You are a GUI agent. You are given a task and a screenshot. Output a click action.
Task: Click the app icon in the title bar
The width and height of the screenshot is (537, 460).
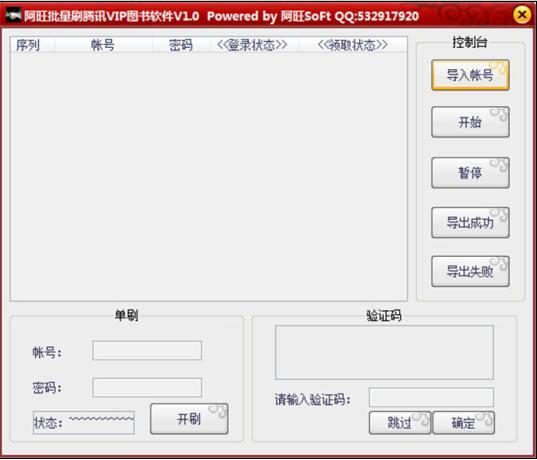[x=13, y=15]
